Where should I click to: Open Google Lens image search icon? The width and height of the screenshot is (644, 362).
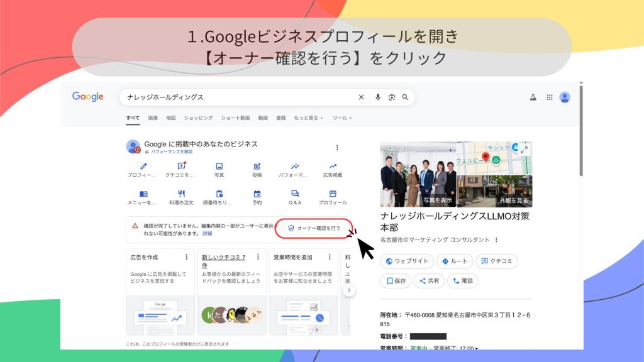coord(392,97)
